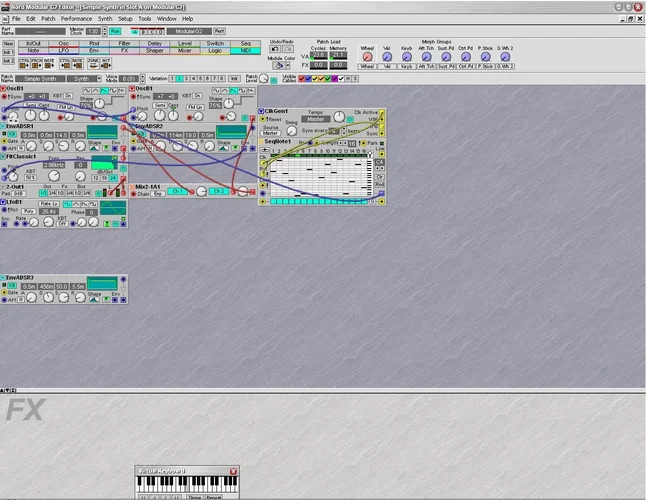Switch to the Osc module tab
646x500 pixels.
click(63, 43)
